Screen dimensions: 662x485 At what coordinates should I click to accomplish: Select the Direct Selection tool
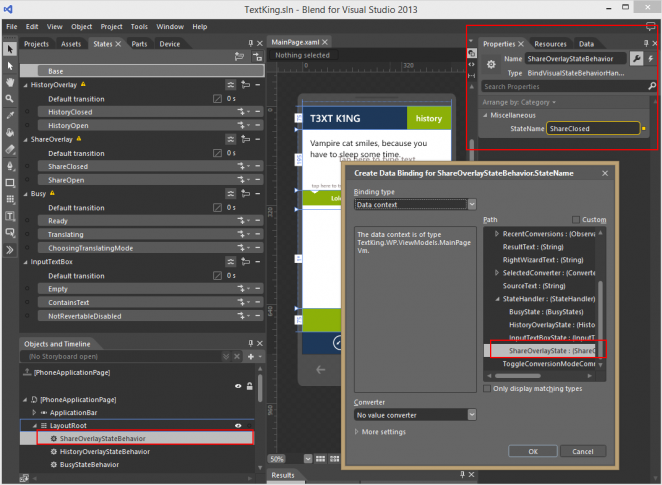10,66
